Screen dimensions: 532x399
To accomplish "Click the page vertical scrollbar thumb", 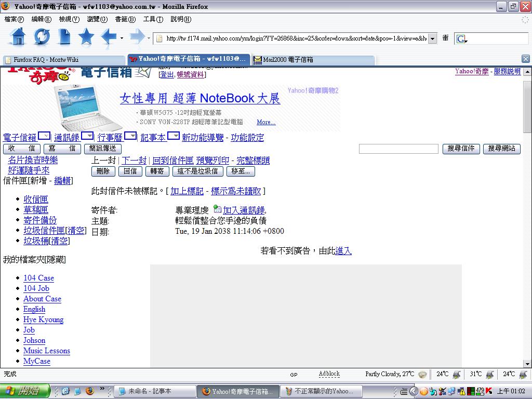I will coord(527,107).
